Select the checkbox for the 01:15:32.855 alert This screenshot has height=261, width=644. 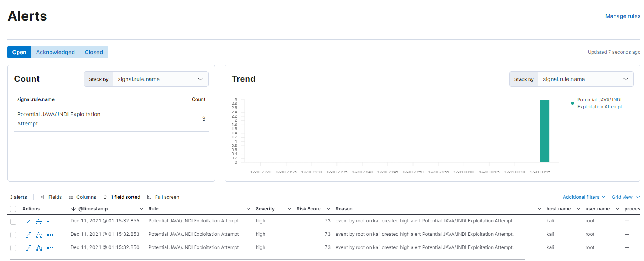tap(13, 222)
